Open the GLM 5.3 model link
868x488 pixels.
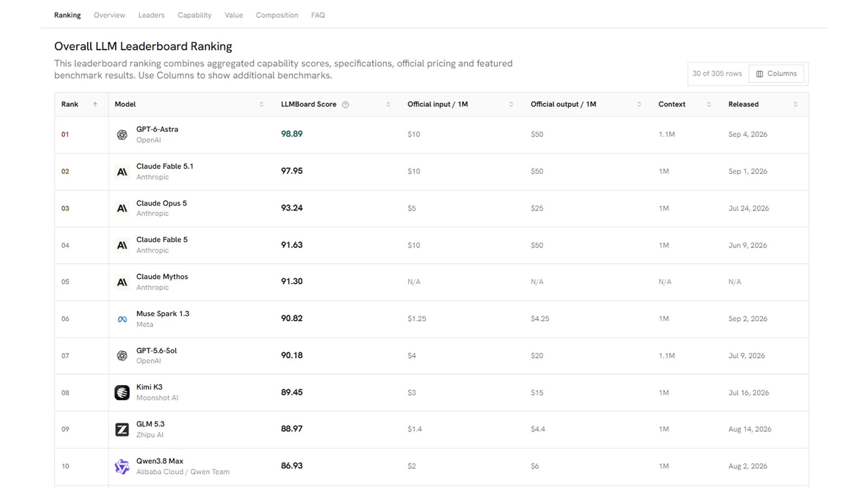point(151,424)
